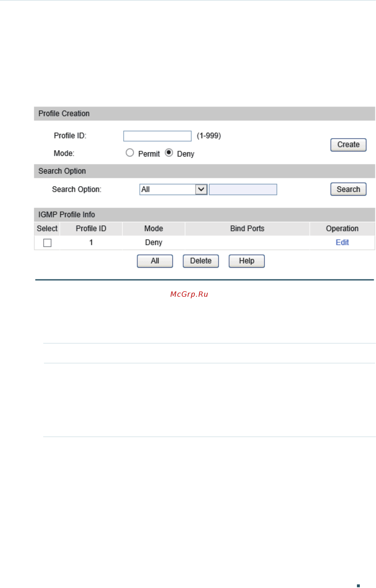Click the Mode column header
Viewport: 376px width, 588px height.
(154, 229)
